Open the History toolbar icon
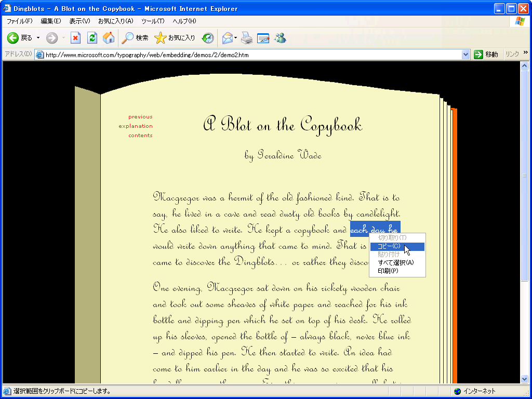 tap(208, 38)
